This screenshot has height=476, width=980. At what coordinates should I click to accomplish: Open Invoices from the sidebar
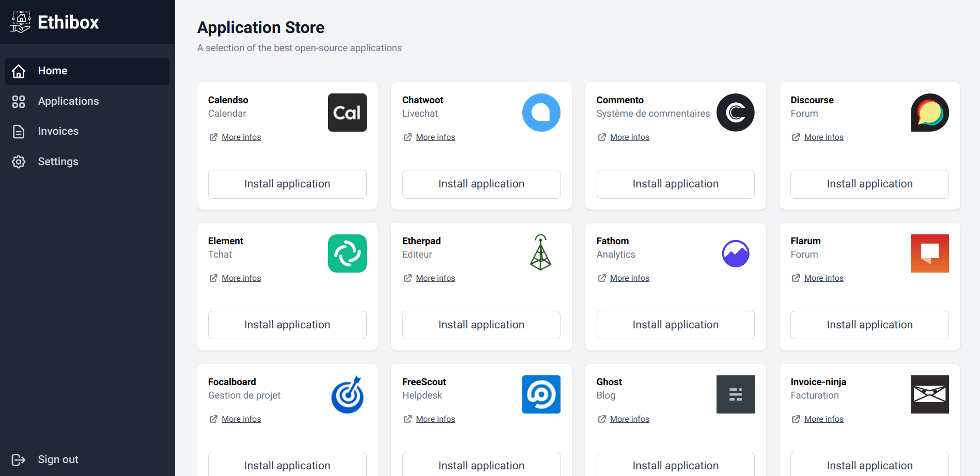pos(87,132)
